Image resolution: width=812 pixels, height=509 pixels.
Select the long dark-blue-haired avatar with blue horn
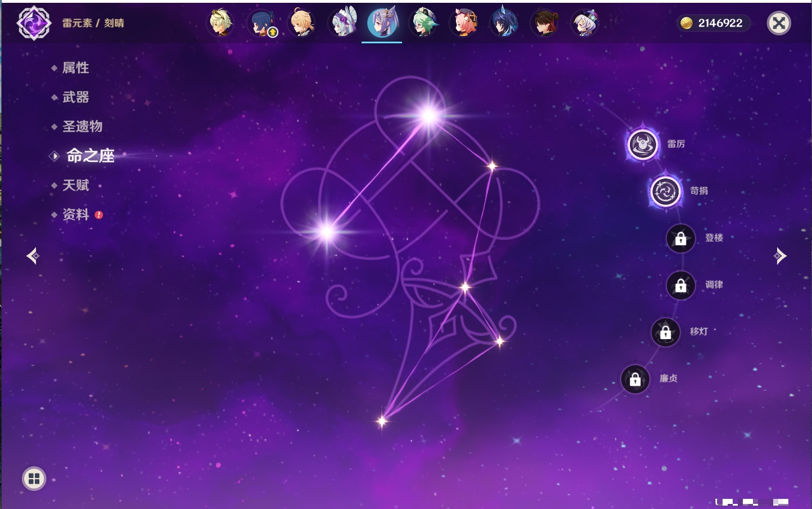[504, 23]
